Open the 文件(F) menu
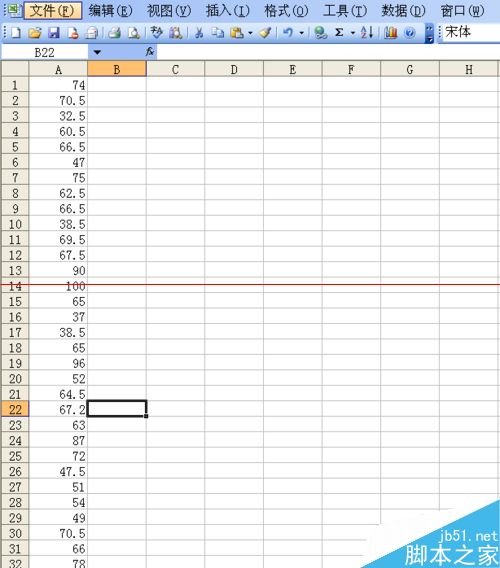 [x=53, y=11]
